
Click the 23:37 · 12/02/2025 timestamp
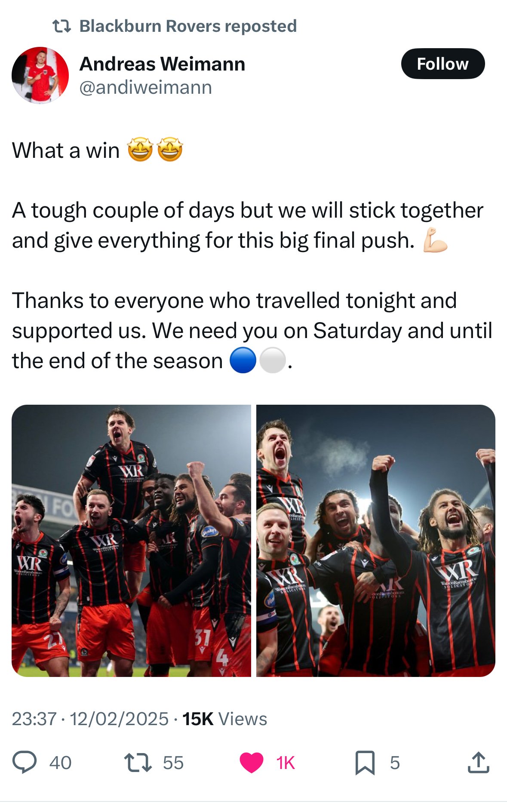pyautogui.click(x=90, y=719)
